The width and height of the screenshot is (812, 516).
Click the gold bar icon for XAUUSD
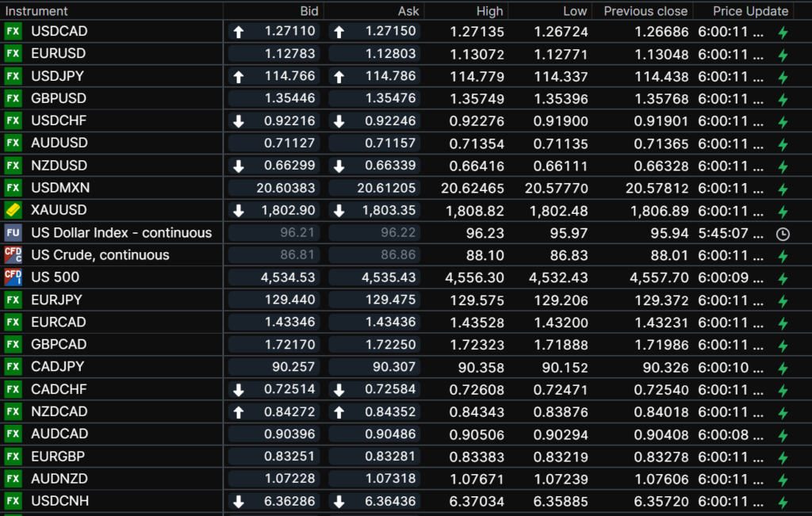pyautogui.click(x=13, y=210)
